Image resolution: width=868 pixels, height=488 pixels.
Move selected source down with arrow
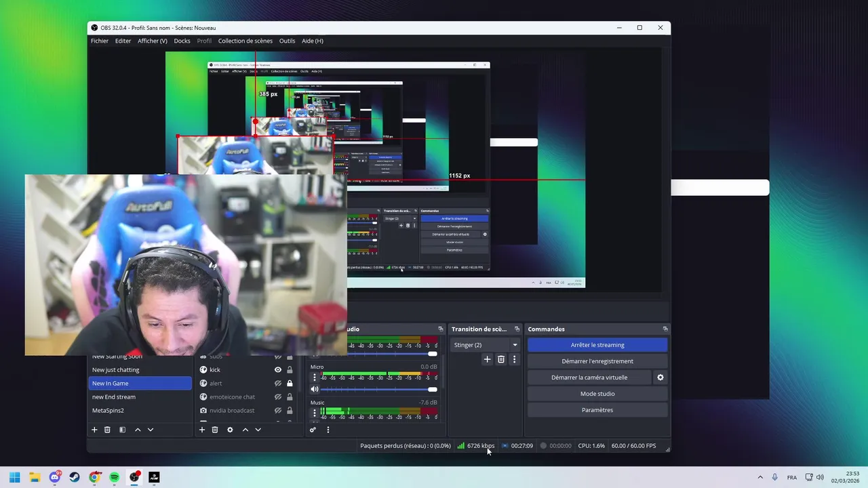tap(258, 430)
